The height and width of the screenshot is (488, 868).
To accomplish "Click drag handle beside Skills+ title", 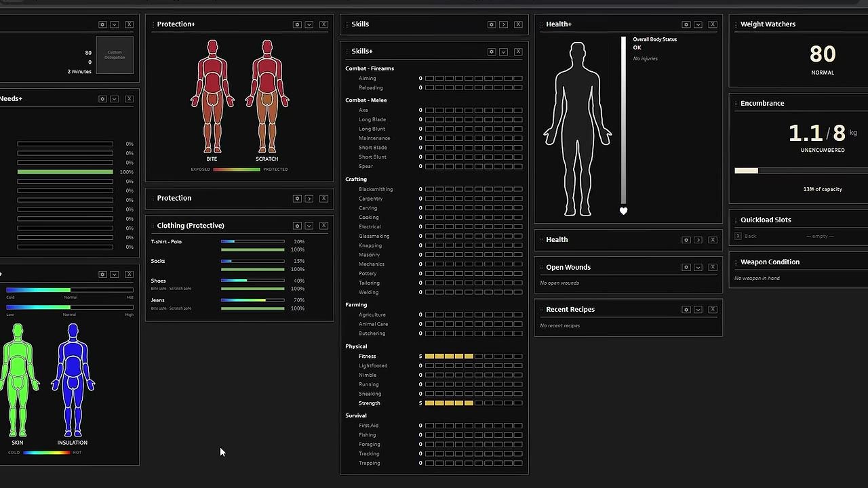I will pos(347,52).
